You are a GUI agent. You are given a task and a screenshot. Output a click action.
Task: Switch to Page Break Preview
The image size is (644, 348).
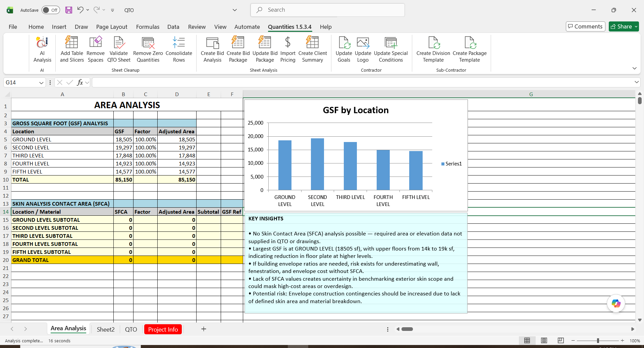(x=560, y=340)
